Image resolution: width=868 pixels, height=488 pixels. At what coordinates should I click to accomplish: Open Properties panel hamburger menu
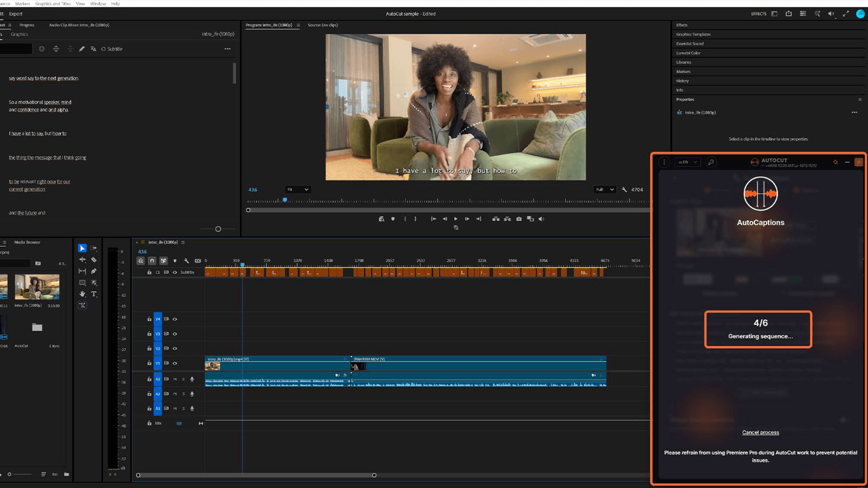tap(860, 99)
